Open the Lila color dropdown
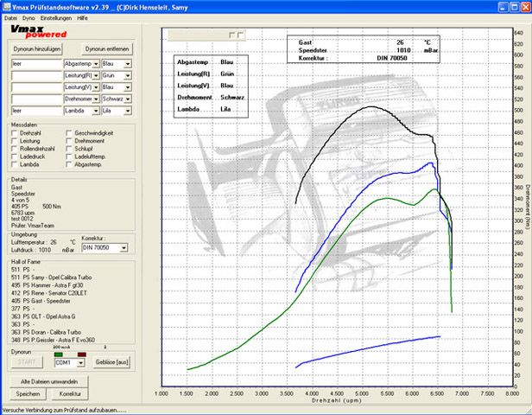This screenshot has height=415, width=532. [128, 111]
